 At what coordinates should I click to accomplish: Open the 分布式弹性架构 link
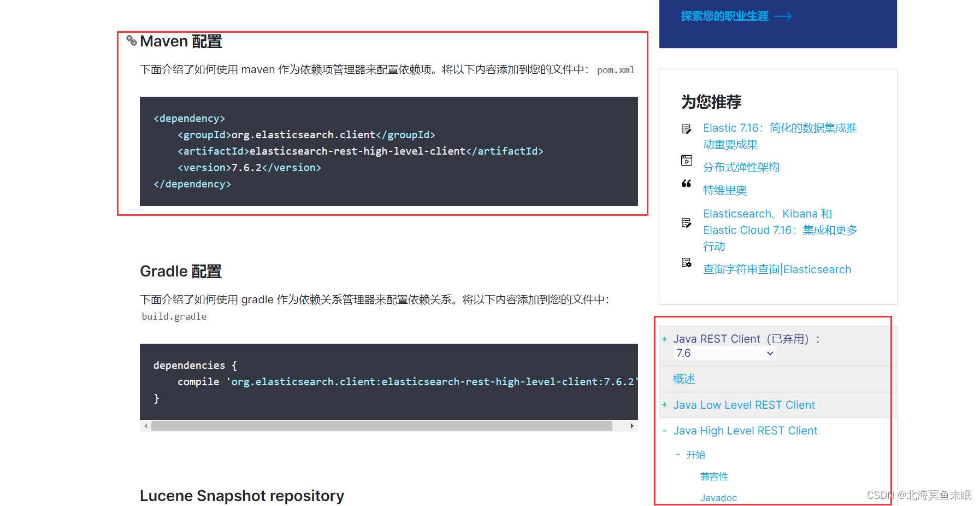click(741, 167)
